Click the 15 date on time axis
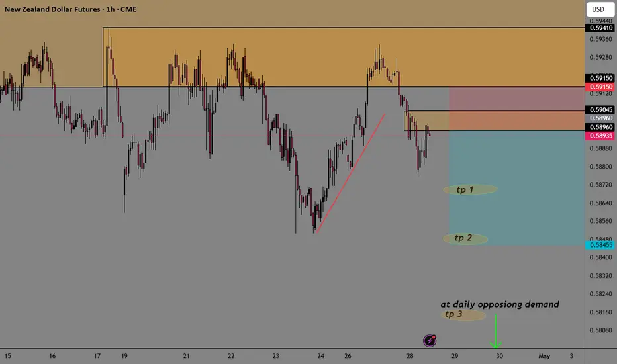 [7, 356]
